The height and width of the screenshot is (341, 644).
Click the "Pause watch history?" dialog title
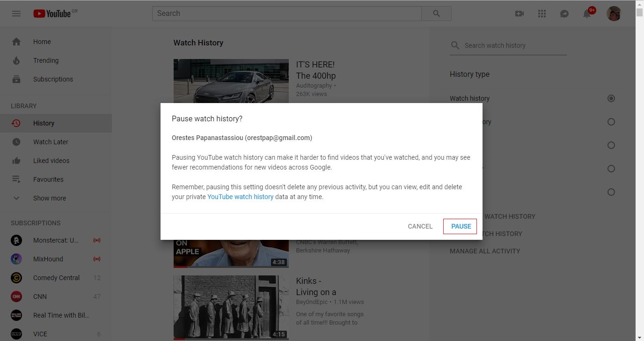207,119
